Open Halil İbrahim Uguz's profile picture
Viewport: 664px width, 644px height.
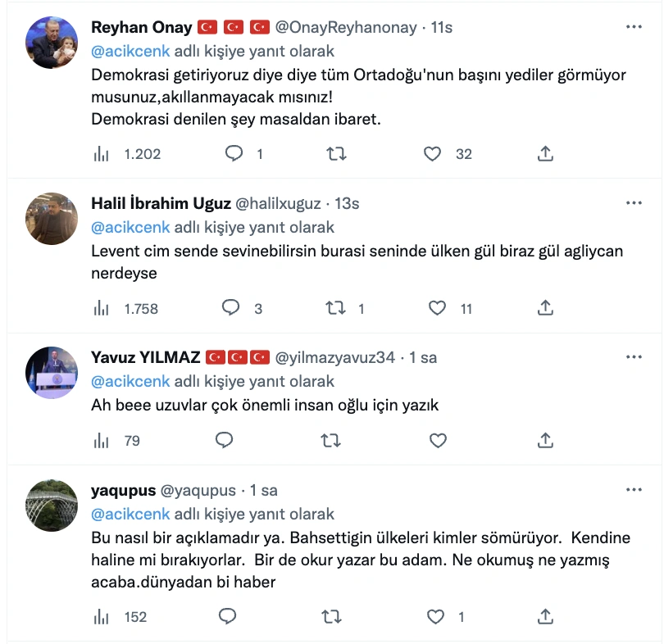click(x=53, y=219)
